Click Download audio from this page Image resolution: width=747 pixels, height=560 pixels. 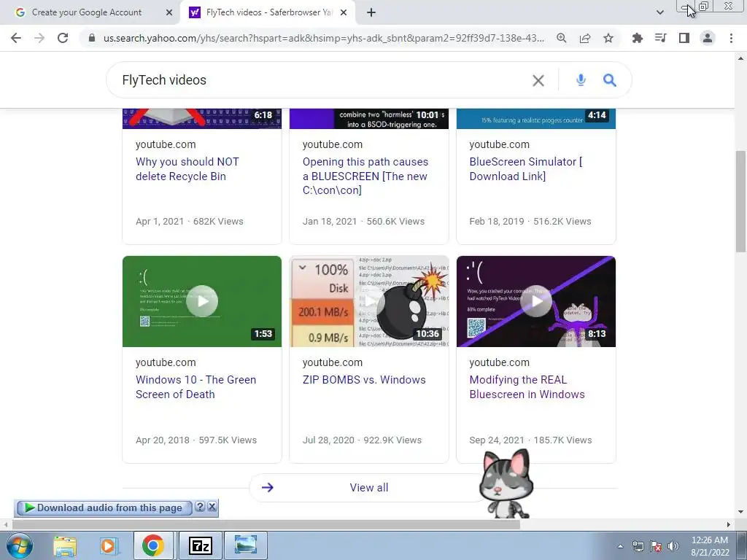point(104,508)
